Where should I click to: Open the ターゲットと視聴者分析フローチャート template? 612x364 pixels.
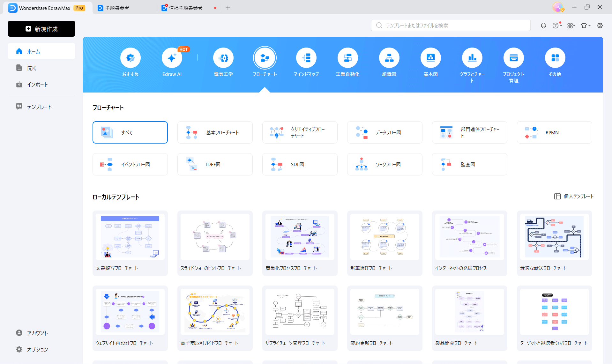(555, 318)
